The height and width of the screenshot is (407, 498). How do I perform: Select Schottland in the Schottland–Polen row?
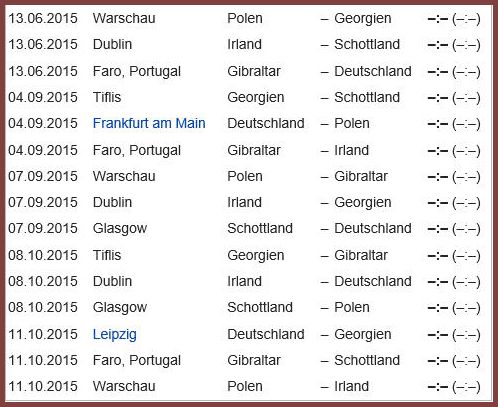click(260, 307)
